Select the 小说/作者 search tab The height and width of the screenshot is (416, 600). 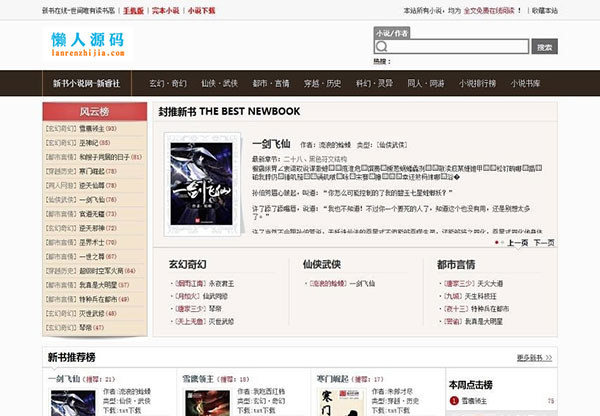point(391,33)
